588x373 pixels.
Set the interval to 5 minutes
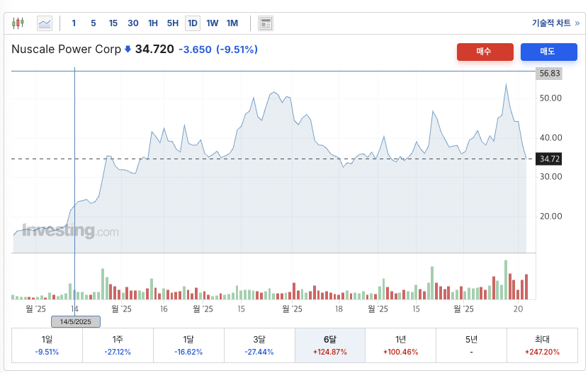(93, 23)
